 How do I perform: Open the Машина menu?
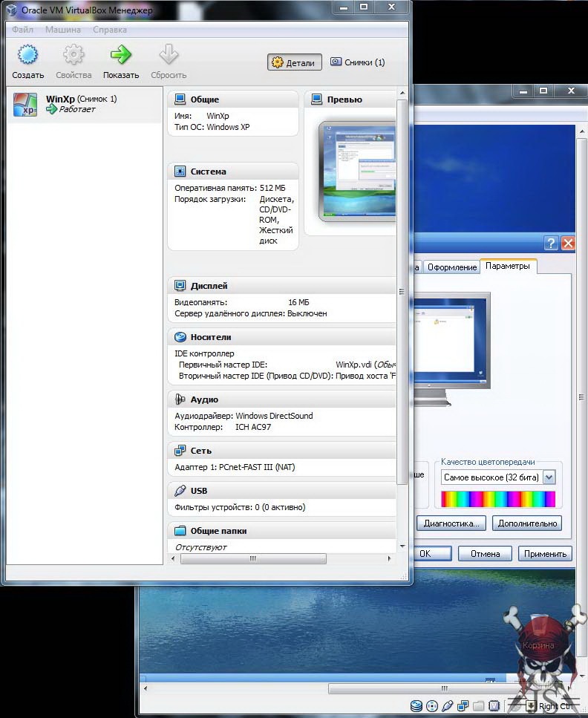(63, 30)
